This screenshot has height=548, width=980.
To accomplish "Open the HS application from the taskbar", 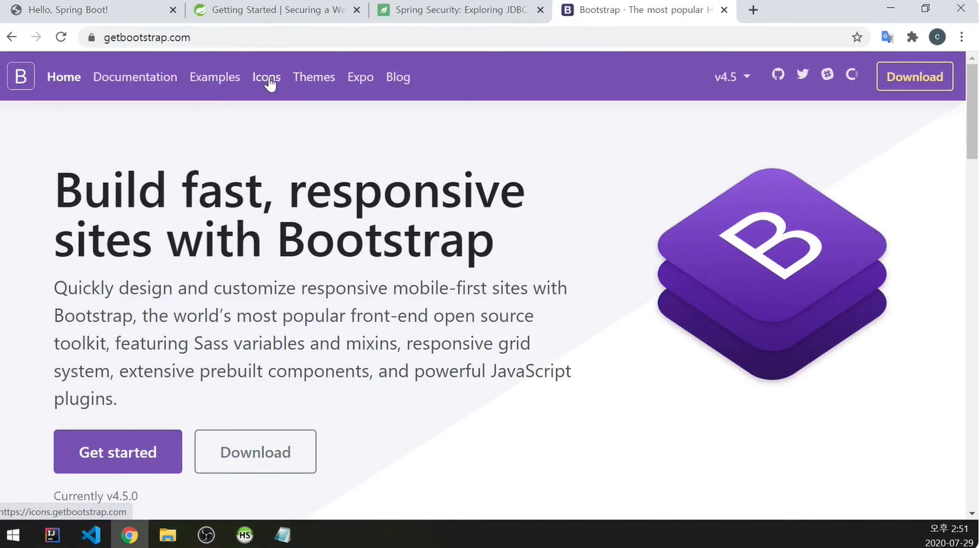I will coord(244,535).
